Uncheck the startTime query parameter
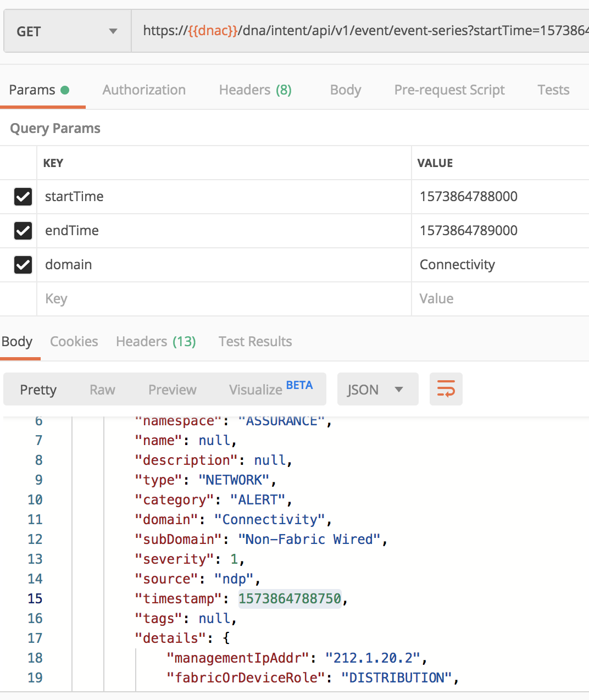The width and height of the screenshot is (589, 700). (x=23, y=197)
